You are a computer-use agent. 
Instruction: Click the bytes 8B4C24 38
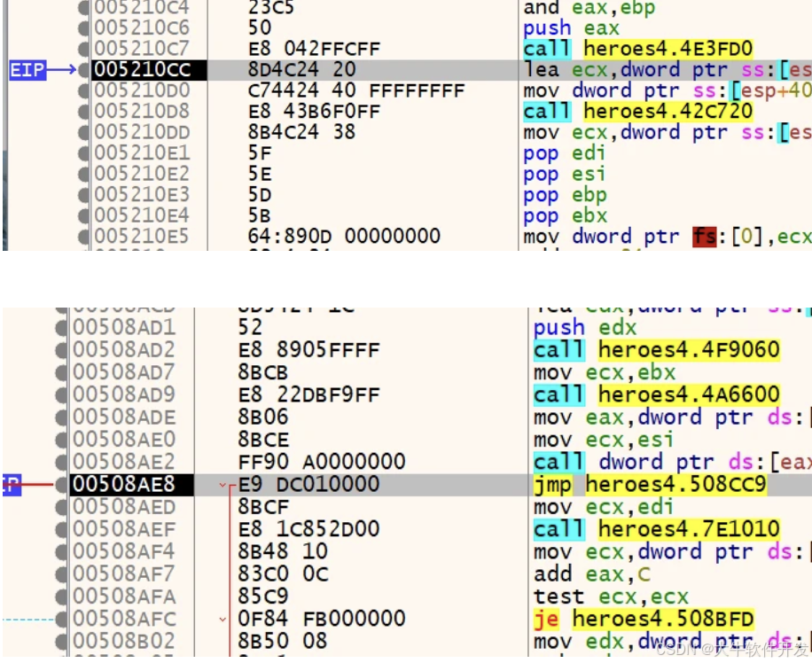(x=302, y=132)
